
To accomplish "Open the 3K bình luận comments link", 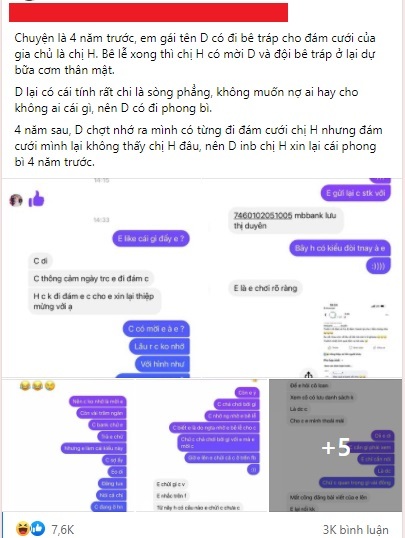I will tap(355, 530).
